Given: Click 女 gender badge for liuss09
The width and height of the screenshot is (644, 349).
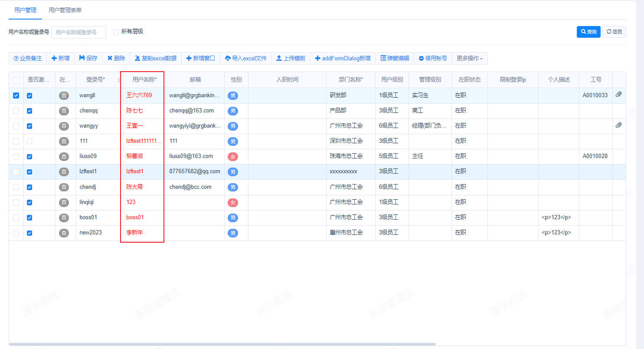Looking at the screenshot, I should (233, 157).
